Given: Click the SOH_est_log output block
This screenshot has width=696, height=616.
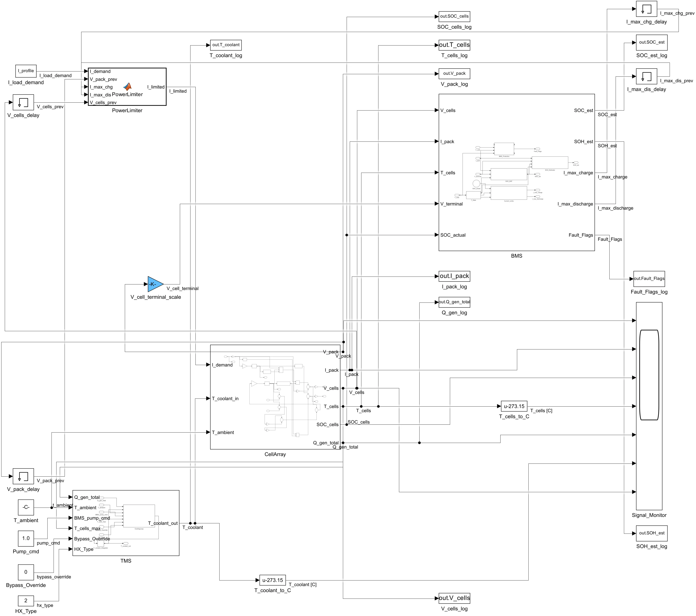Looking at the screenshot, I should pos(652,533).
